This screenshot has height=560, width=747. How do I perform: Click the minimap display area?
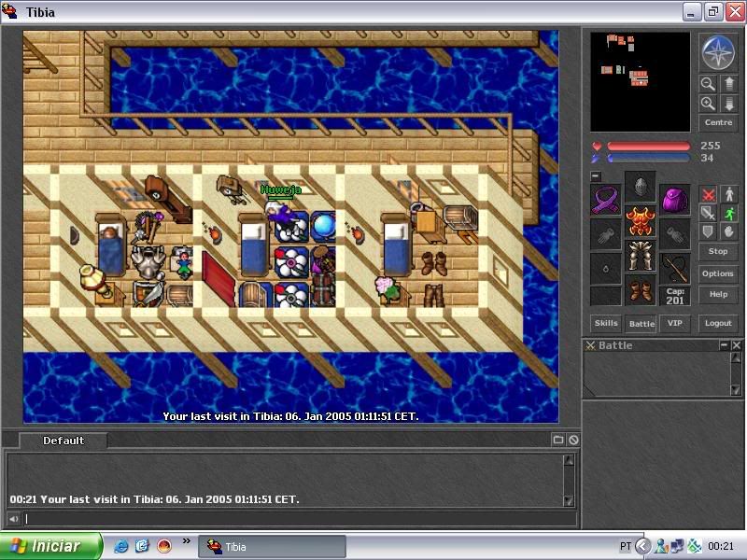pos(640,82)
